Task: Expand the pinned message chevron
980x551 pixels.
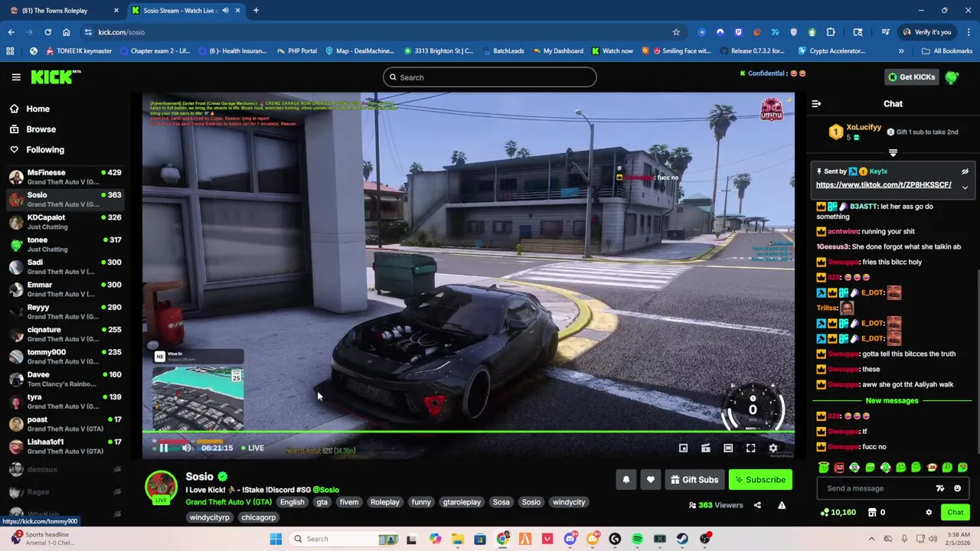Action: click(x=965, y=187)
